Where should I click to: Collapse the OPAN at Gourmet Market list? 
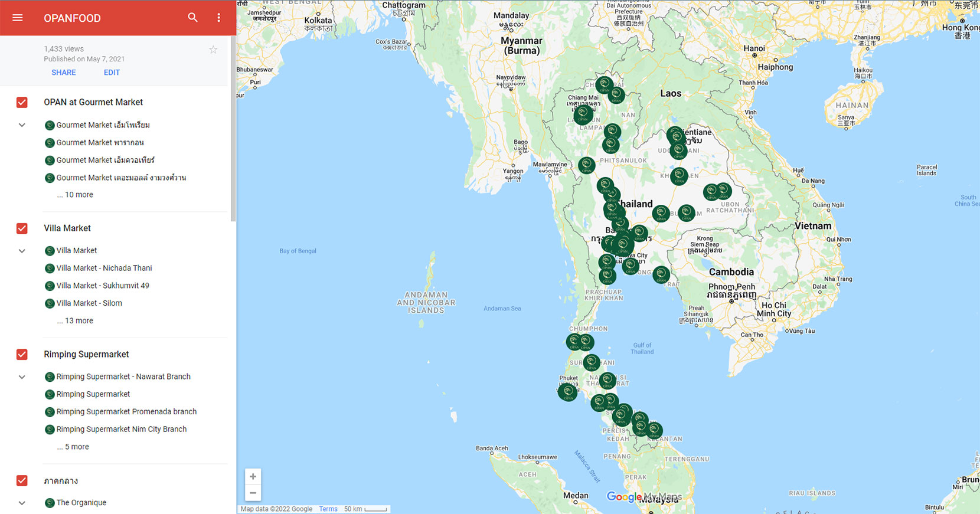click(22, 125)
